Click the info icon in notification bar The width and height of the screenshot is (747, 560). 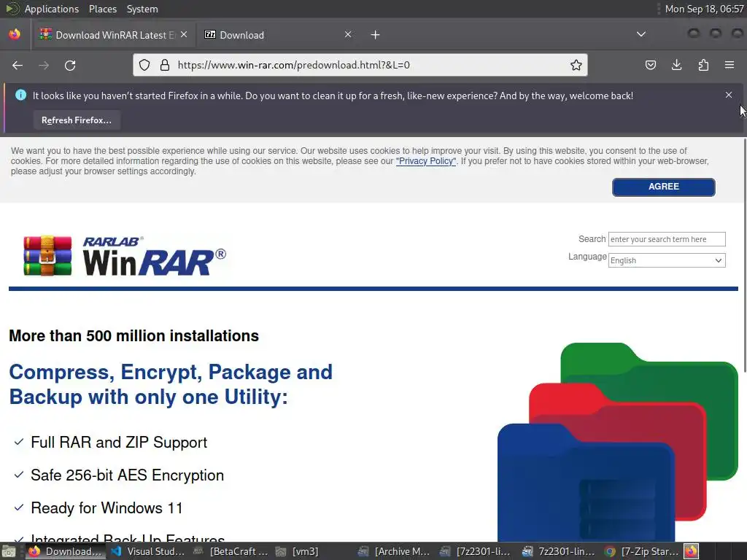pos(20,96)
